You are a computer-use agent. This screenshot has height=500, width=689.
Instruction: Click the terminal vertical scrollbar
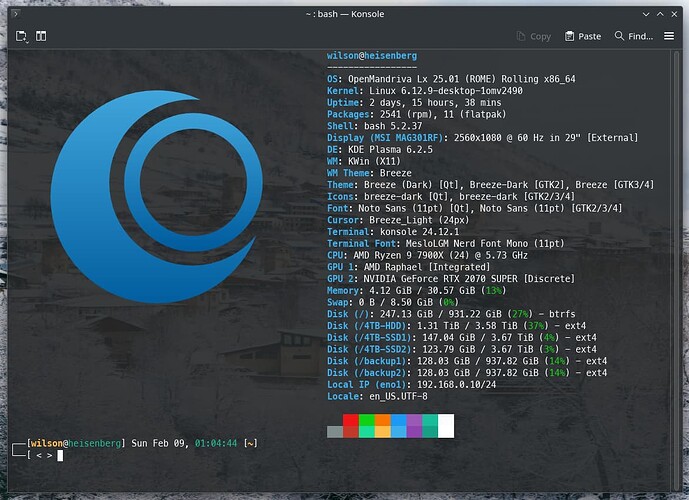pos(677,270)
